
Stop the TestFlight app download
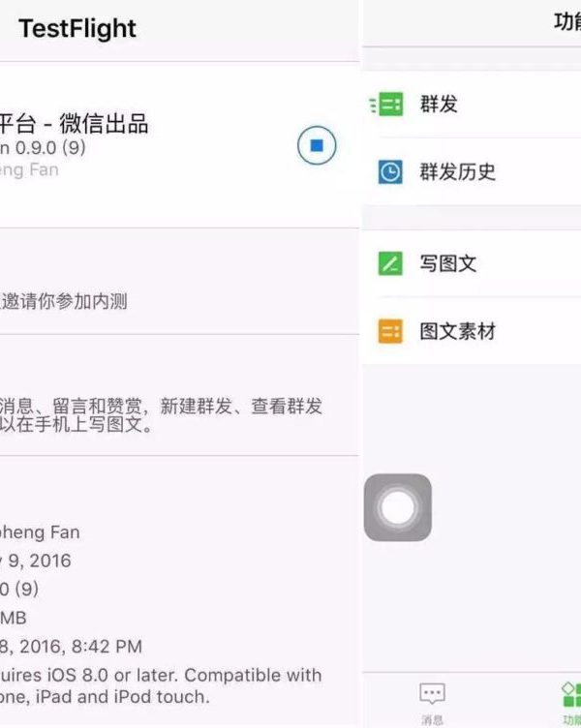tap(317, 146)
